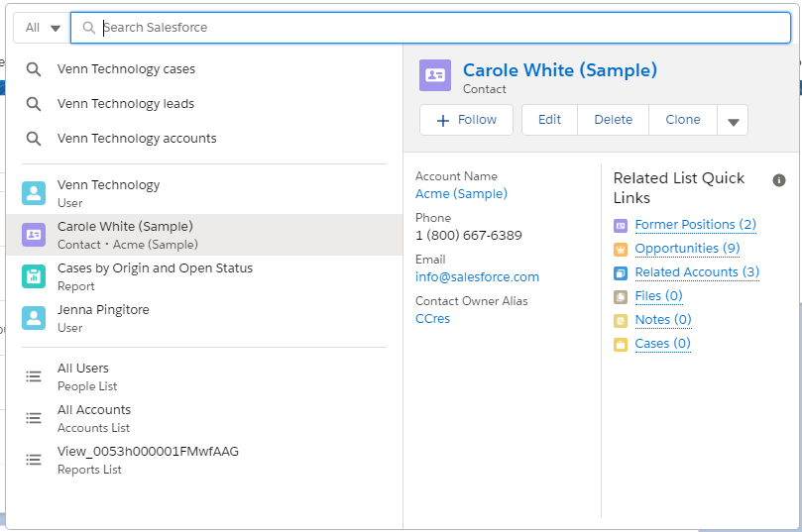Click the Venn Technology user avatar icon
The image size is (802, 532).
pos(34,193)
